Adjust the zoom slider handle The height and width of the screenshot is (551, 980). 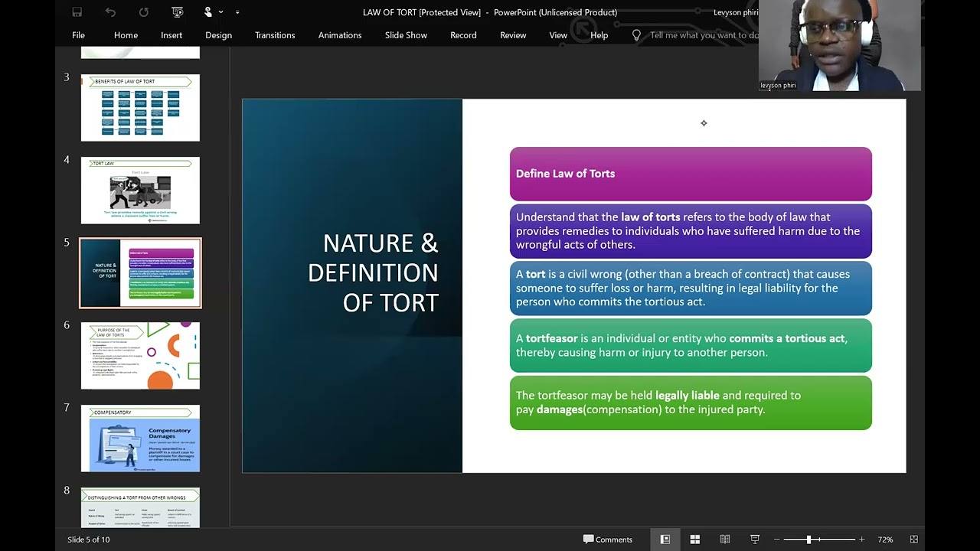pos(808,540)
